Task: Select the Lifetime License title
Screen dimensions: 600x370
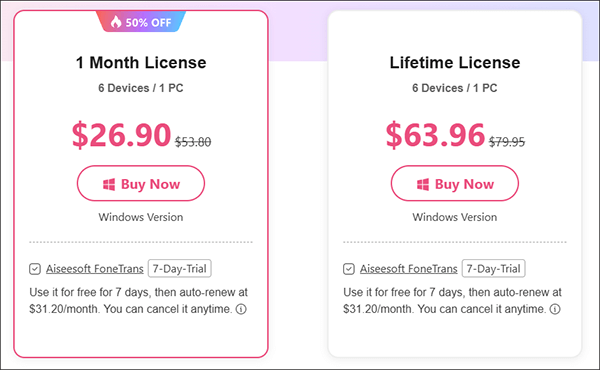Action: tap(455, 62)
